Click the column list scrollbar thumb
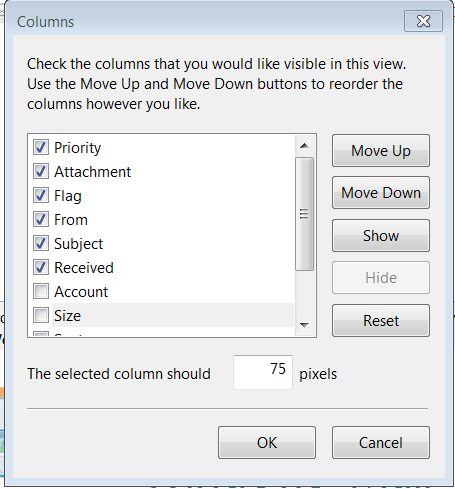 tap(304, 214)
